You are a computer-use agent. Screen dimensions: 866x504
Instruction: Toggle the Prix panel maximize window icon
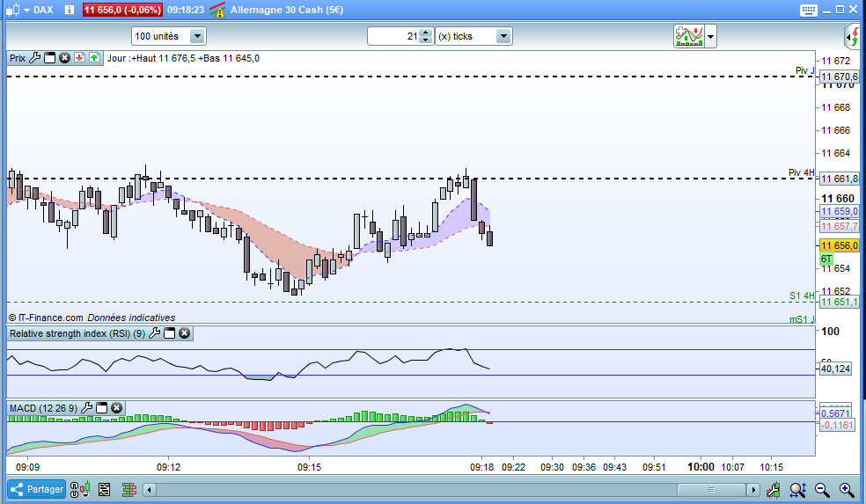click(49, 58)
